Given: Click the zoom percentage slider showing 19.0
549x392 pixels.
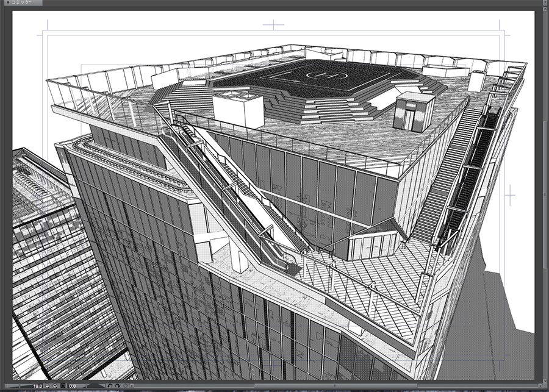Looking at the screenshot, I should pos(24,386).
